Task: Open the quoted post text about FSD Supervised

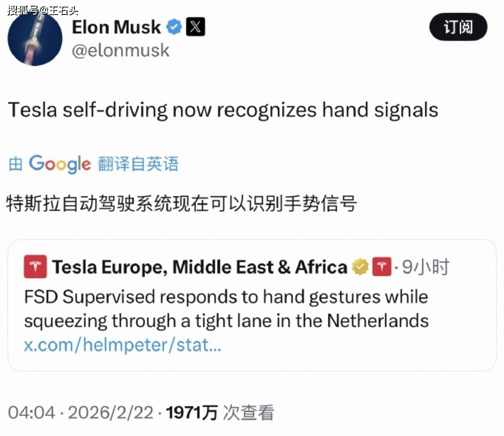Action: 226,309
